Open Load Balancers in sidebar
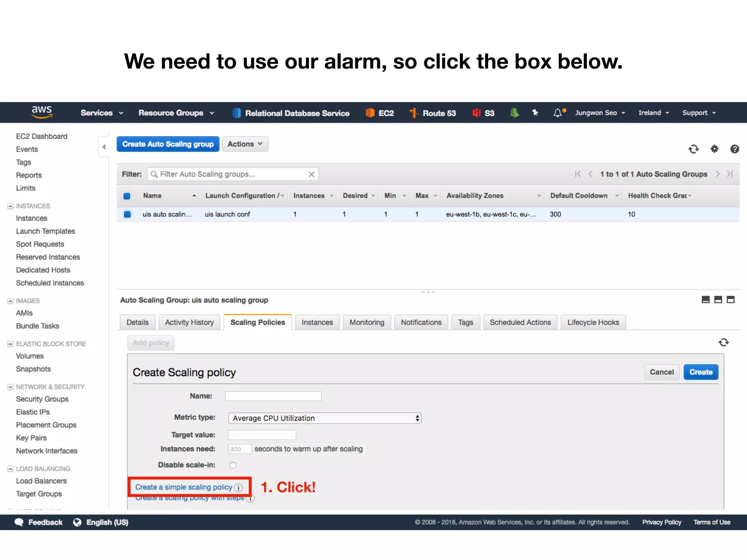The height and width of the screenshot is (560, 747). [x=41, y=481]
